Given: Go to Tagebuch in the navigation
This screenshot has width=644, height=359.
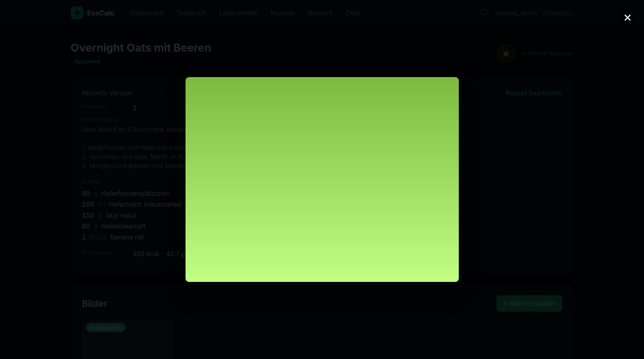Looking at the screenshot, I should click(x=191, y=13).
